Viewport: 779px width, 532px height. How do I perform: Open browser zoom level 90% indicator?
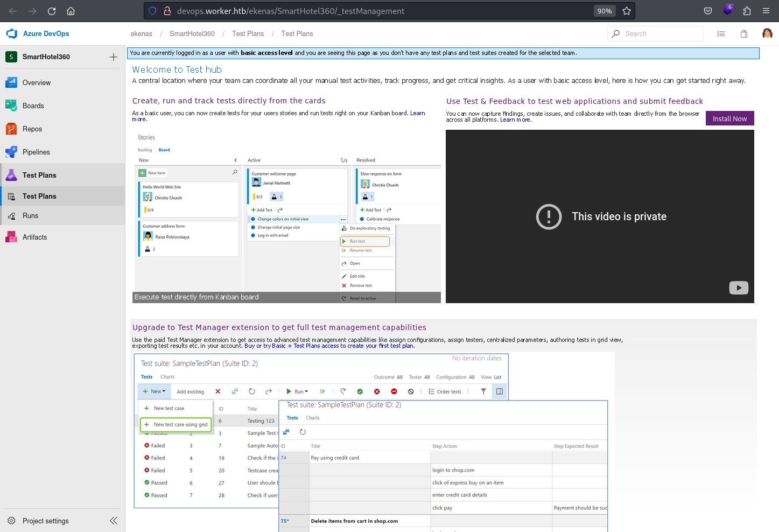[605, 11]
